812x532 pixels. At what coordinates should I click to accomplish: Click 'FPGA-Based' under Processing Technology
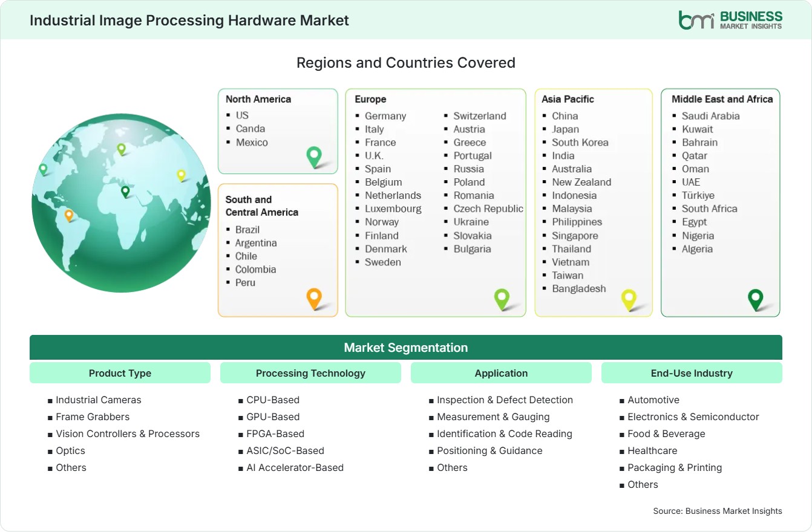point(275,433)
